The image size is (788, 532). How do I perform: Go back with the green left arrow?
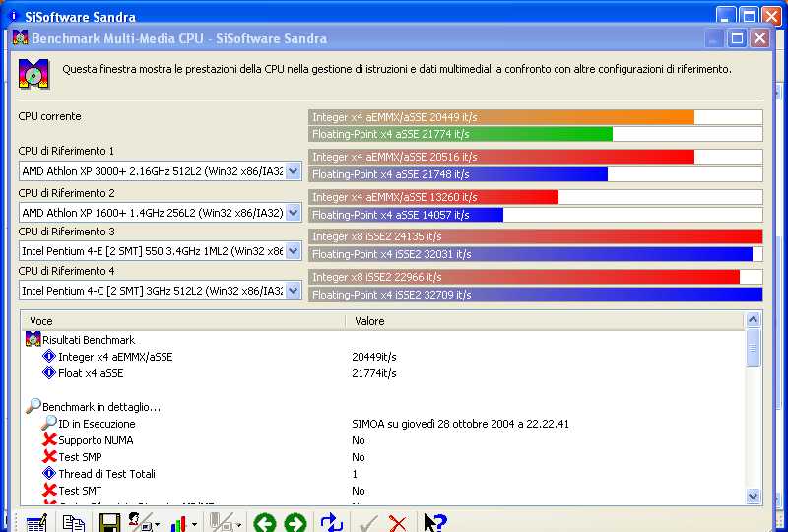264,523
